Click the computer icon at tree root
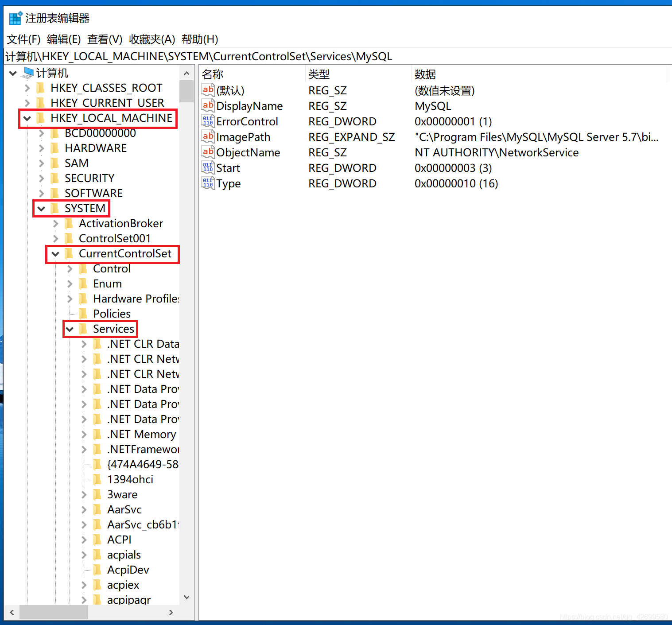 click(x=28, y=73)
